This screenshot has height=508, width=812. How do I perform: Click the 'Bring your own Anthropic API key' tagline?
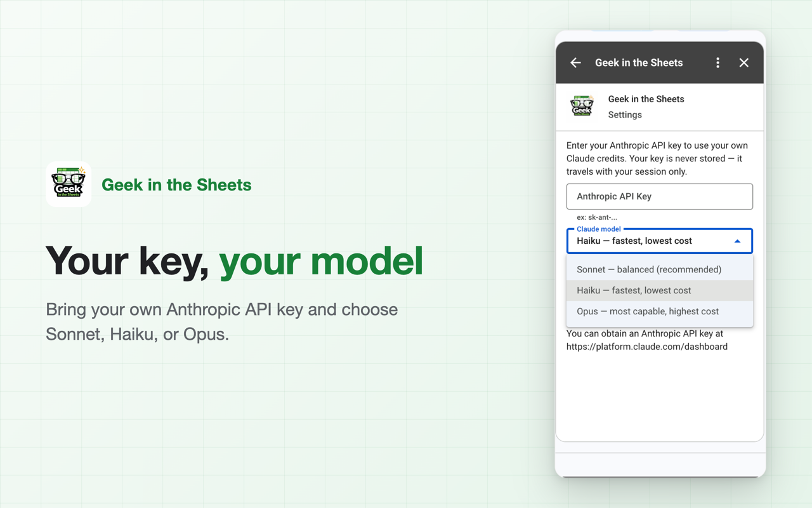[x=222, y=322]
